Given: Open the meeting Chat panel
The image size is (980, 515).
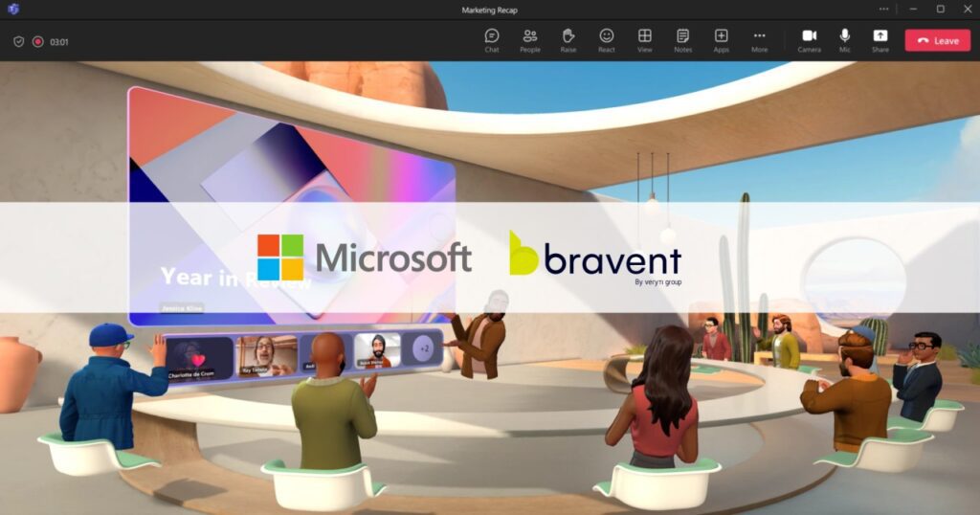Looking at the screenshot, I should (x=492, y=40).
